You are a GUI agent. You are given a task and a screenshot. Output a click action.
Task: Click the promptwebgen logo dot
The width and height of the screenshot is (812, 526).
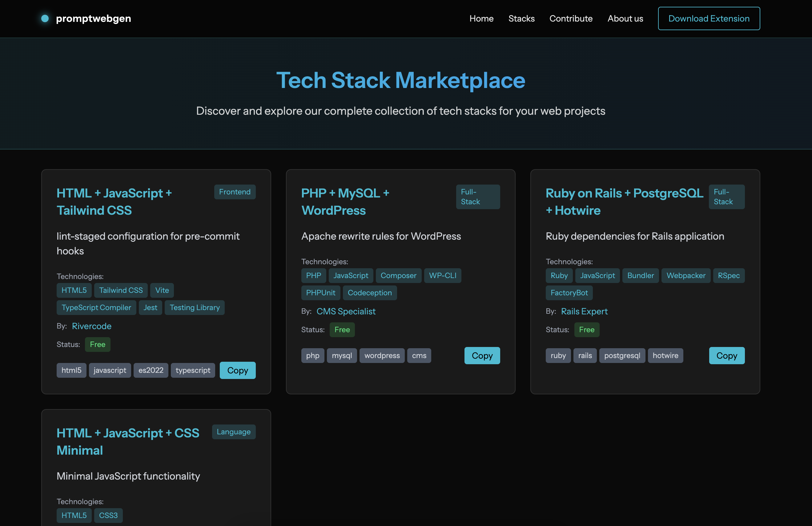pos(45,18)
